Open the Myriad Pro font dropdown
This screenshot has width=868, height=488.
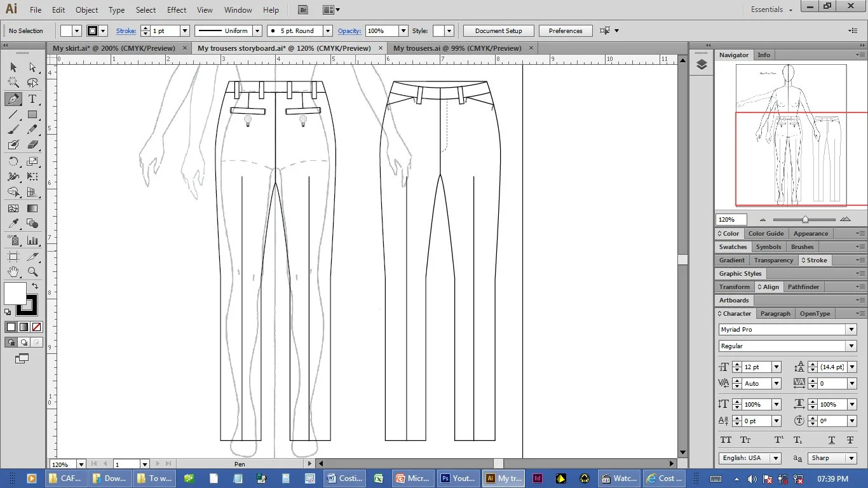(851, 330)
